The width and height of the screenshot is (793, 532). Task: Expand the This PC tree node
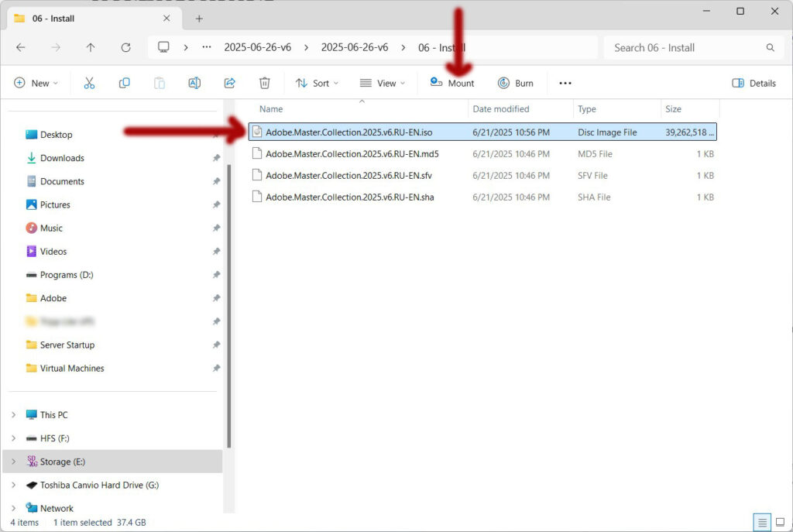click(x=13, y=415)
